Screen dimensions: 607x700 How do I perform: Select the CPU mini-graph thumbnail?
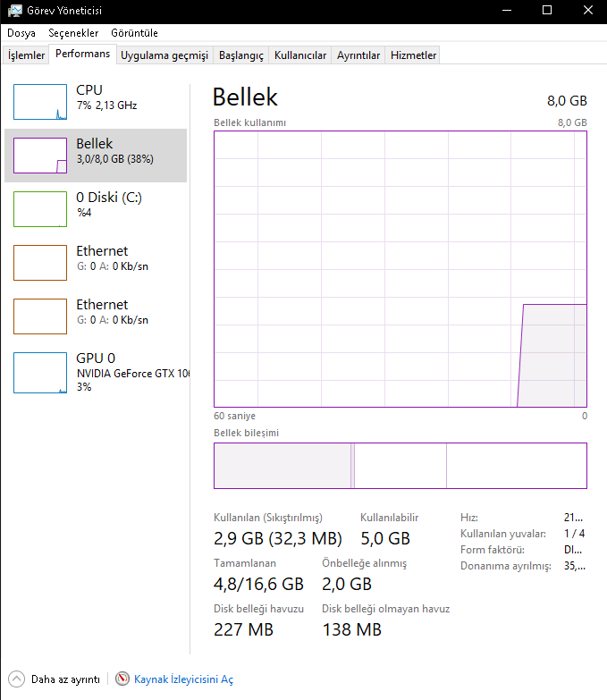tap(40, 102)
